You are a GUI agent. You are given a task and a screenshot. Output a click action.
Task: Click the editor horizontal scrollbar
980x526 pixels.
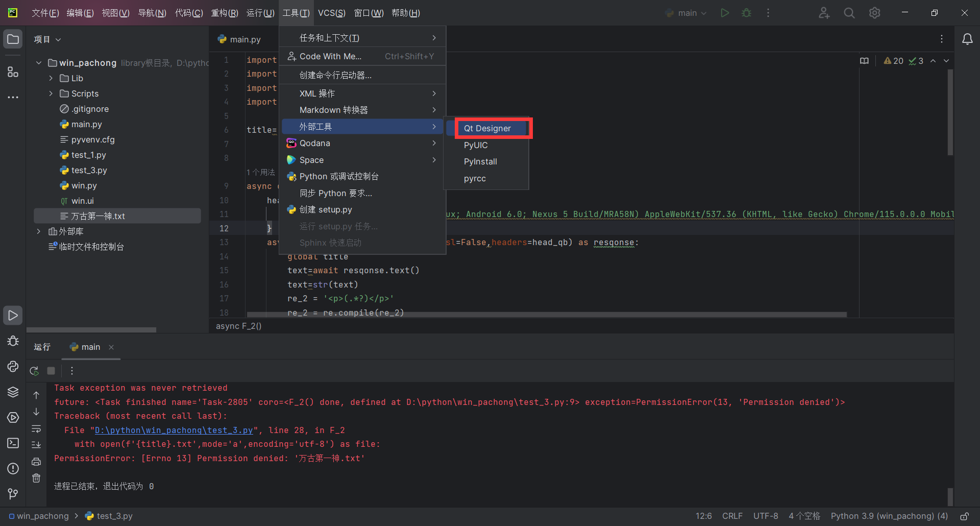click(x=546, y=315)
